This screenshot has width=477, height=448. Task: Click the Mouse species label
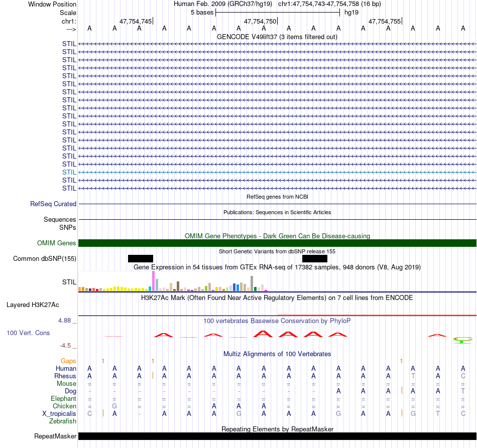pyautogui.click(x=66, y=384)
